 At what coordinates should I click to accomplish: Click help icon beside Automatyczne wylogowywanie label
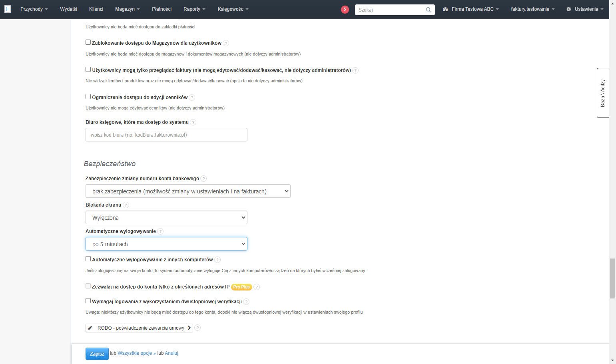(160, 231)
